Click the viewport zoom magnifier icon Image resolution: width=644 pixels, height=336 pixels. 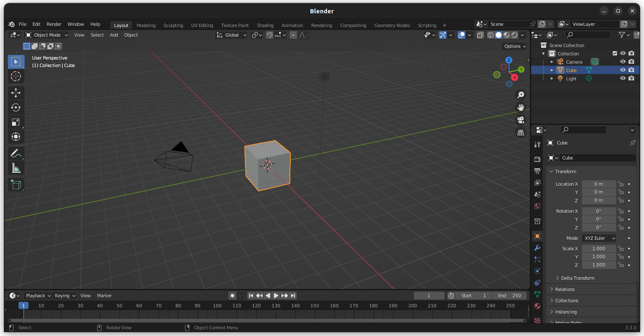(x=521, y=95)
